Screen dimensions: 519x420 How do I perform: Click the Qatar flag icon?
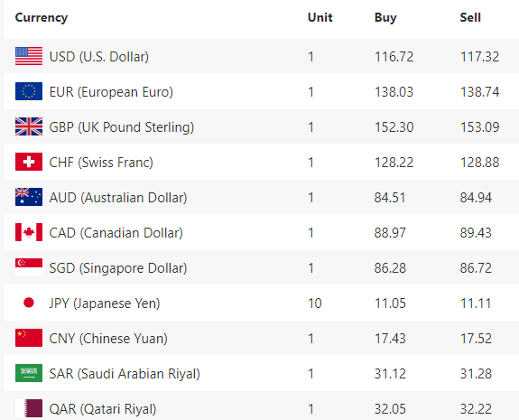(29, 408)
